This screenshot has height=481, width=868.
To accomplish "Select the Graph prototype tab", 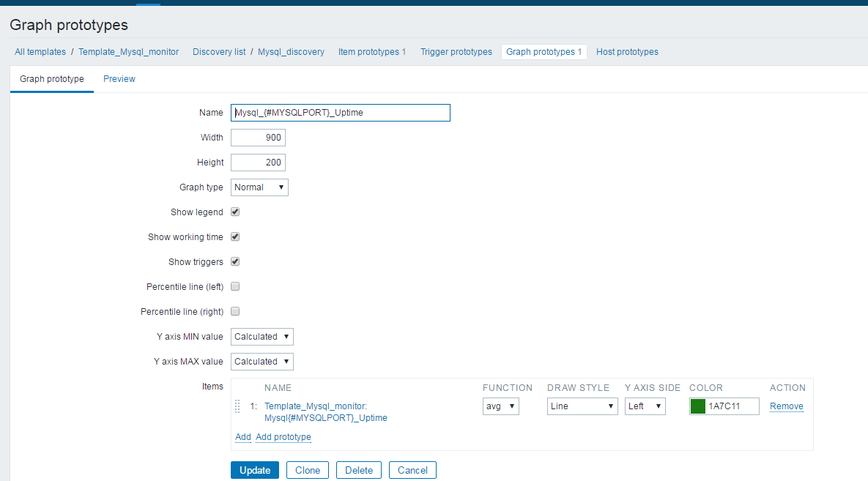I will point(52,79).
